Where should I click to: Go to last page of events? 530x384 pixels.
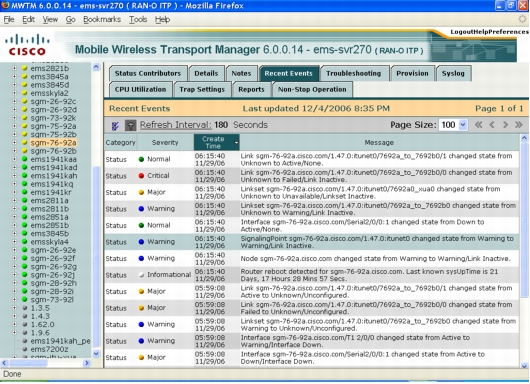coord(519,125)
